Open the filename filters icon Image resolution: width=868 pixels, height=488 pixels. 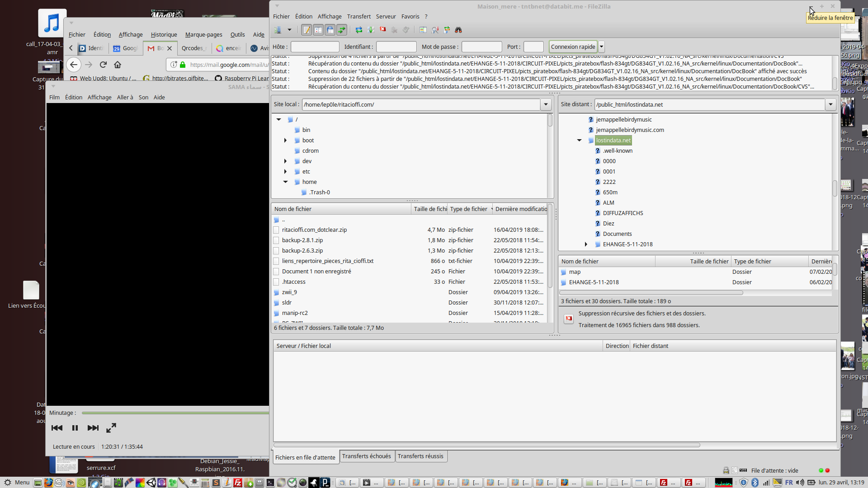(x=423, y=30)
